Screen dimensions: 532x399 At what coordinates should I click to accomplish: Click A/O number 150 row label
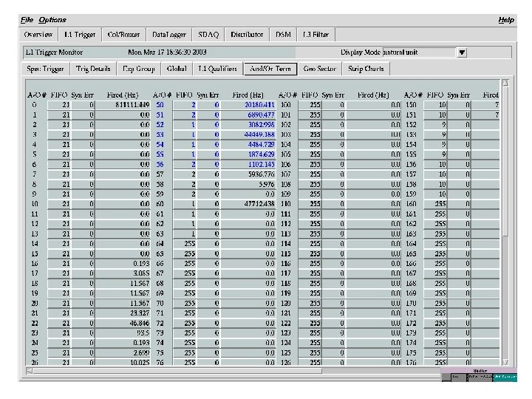point(412,105)
